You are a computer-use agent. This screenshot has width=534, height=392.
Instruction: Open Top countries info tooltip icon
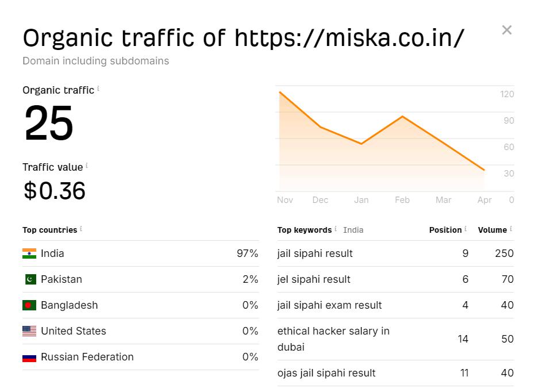[81, 229]
